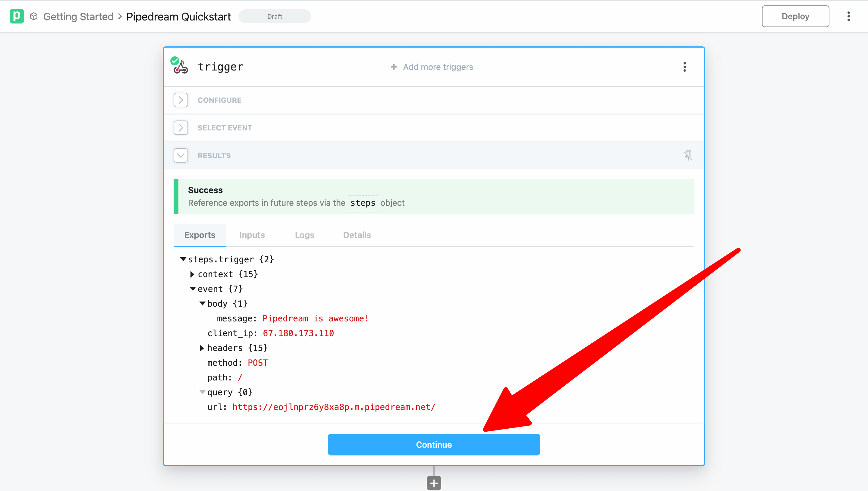868x491 pixels.
Task: Expand the context {15} node
Action: 192,274
